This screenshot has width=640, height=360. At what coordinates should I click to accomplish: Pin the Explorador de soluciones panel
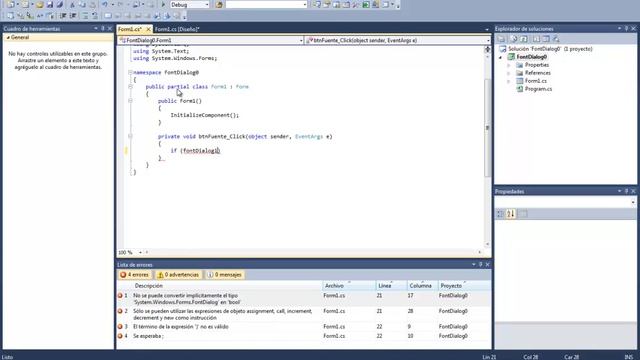click(626, 29)
